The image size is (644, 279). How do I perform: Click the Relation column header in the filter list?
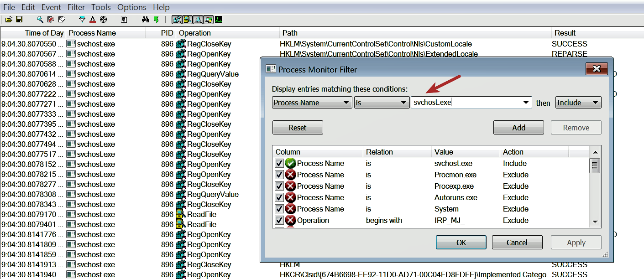397,152
